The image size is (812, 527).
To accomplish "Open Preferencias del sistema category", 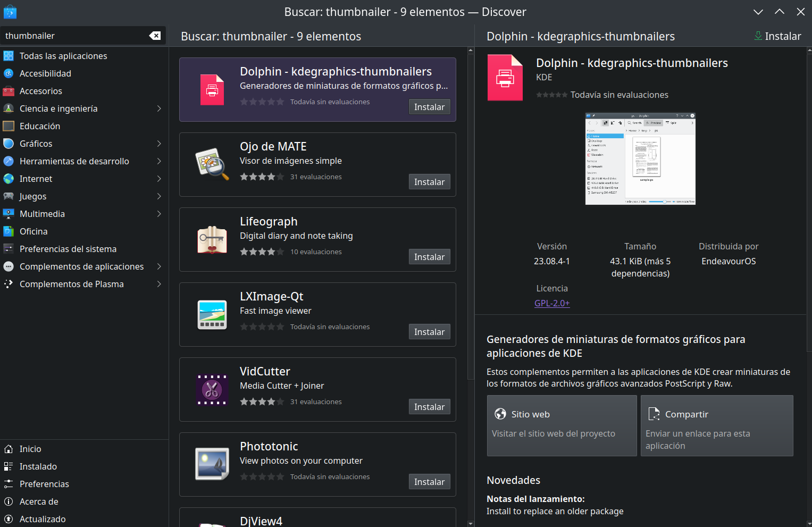I will click(84, 249).
